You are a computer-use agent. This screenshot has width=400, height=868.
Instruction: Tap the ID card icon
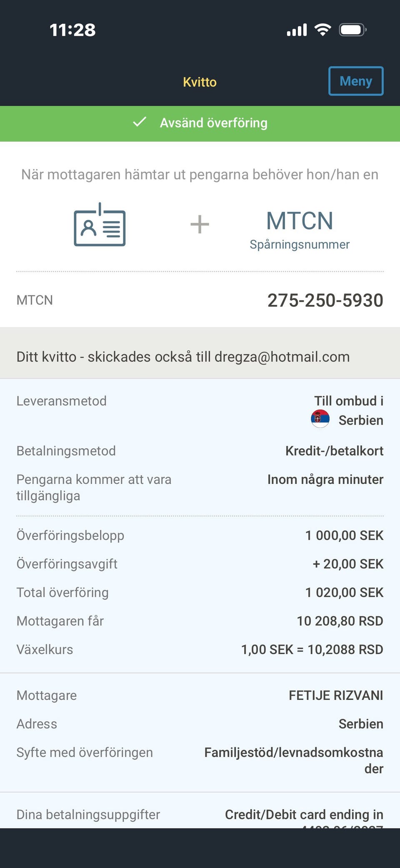click(x=100, y=224)
